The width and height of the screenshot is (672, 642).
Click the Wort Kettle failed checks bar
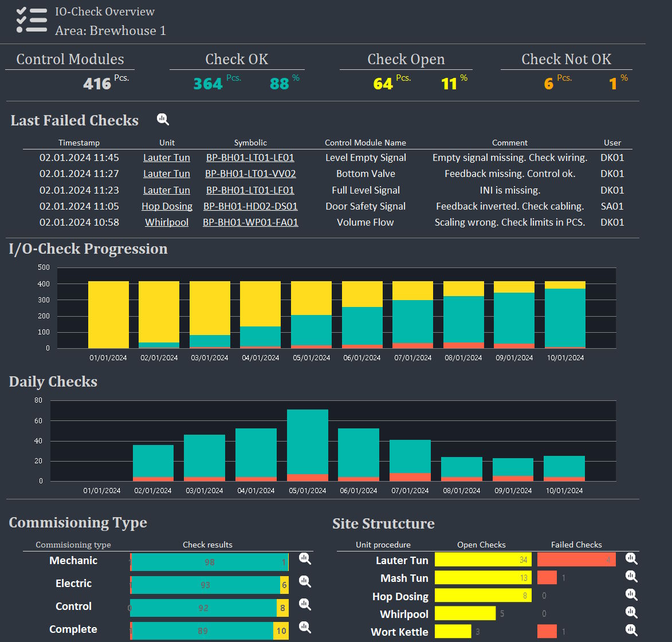click(x=547, y=631)
